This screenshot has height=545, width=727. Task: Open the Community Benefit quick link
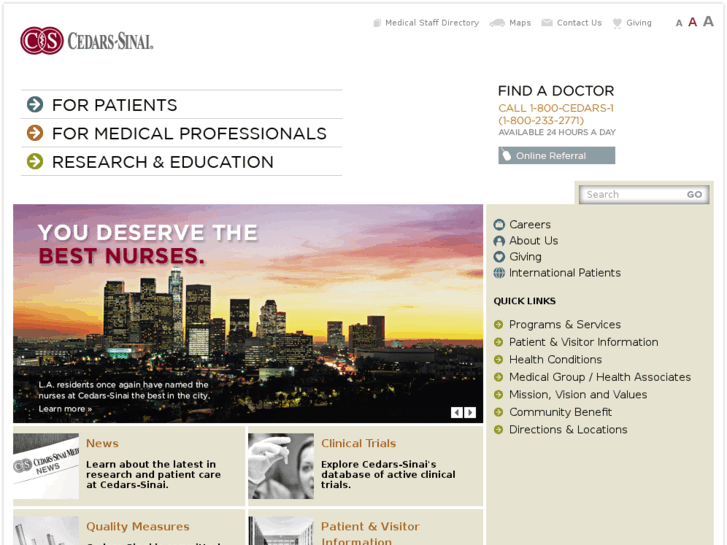coord(561,412)
